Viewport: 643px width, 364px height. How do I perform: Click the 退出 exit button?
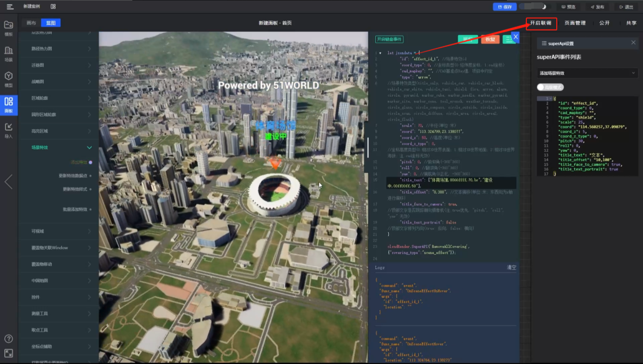(x=626, y=7)
